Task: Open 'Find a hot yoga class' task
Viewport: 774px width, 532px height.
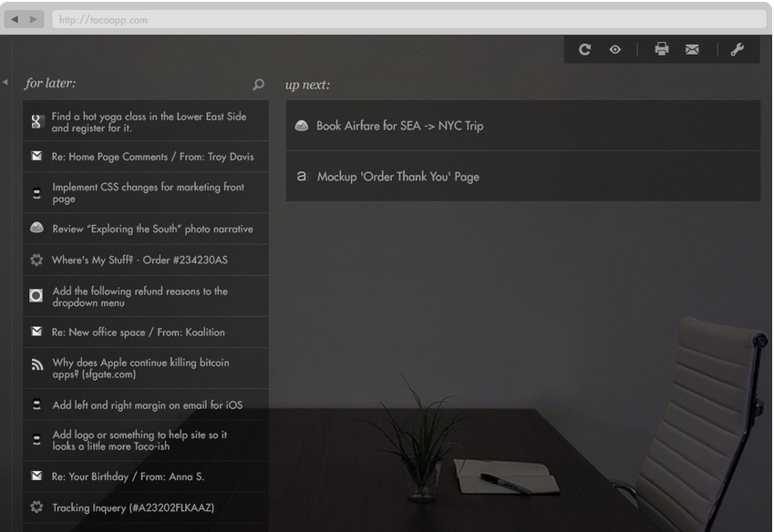Action: click(x=146, y=121)
